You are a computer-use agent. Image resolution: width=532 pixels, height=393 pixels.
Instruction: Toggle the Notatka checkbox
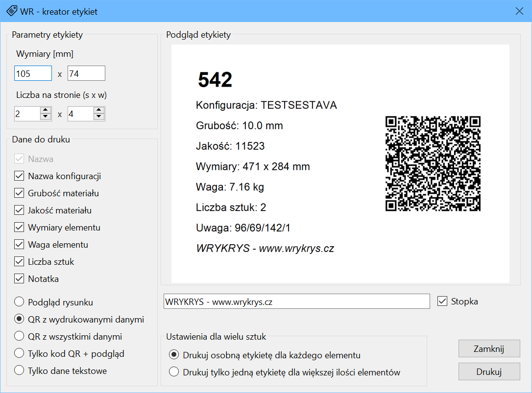pos(19,279)
